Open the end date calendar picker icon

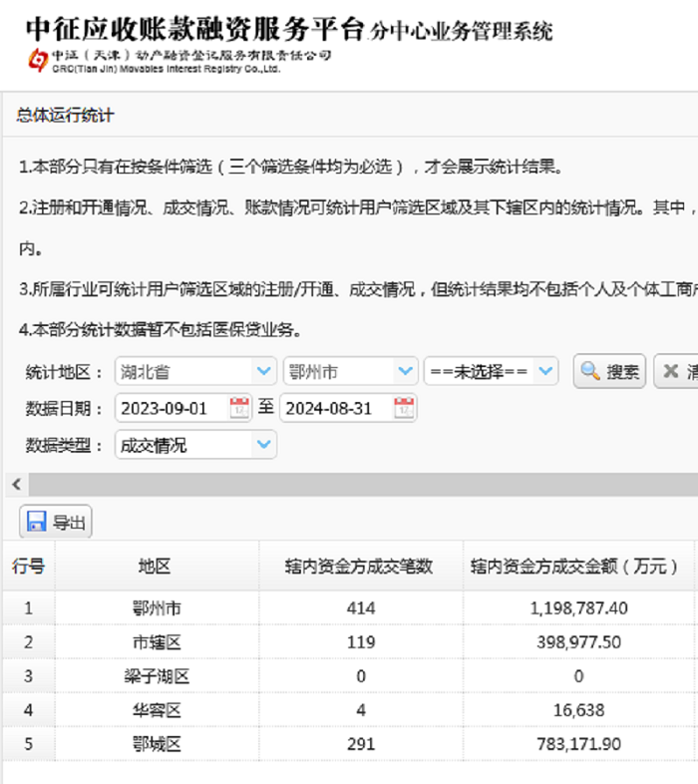404,408
